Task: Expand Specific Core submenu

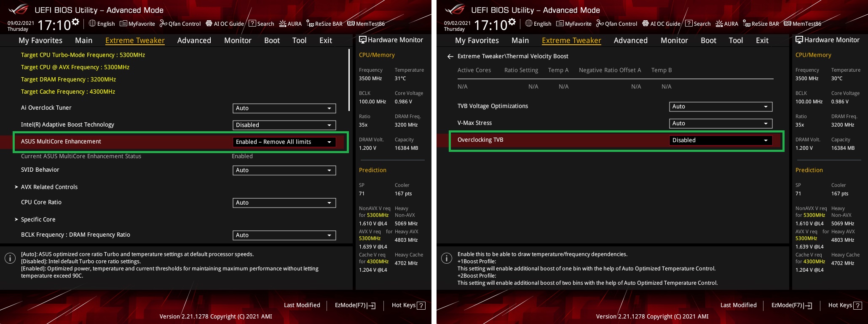Action: (35, 219)
